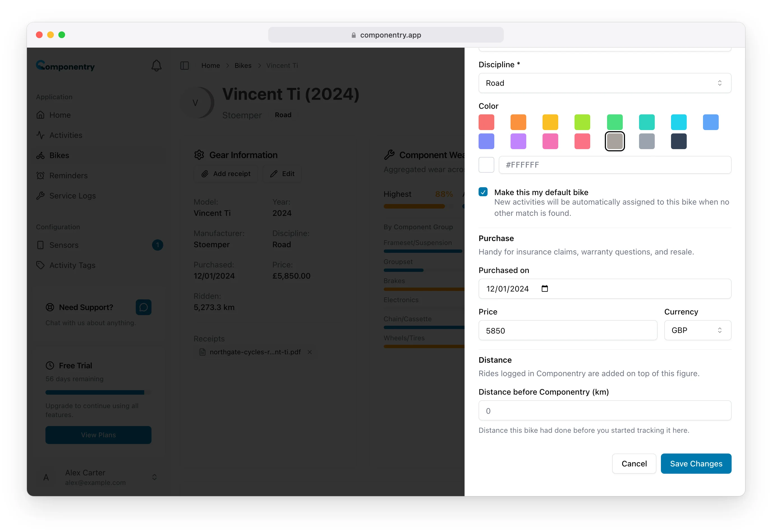
Task: Pick the red color swatch
Action: point(486,122)
